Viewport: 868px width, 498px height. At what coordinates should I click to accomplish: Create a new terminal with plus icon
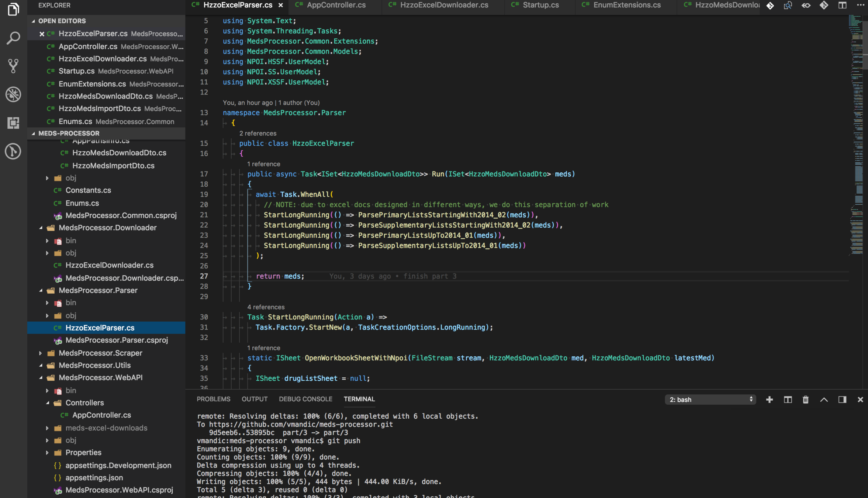[x=770, y=400]
